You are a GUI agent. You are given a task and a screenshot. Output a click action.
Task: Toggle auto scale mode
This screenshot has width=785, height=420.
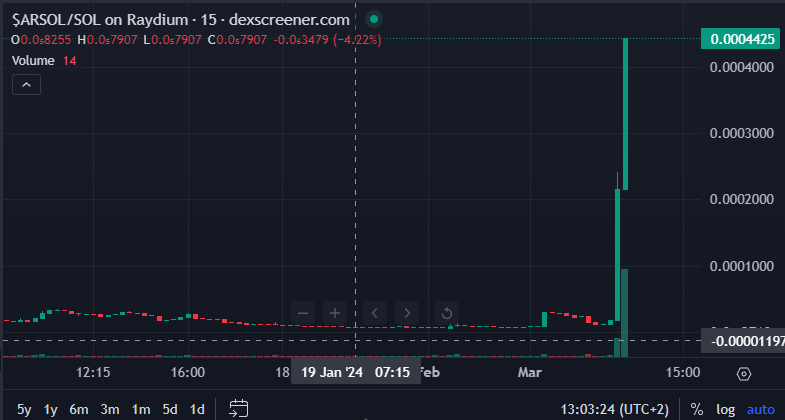point(760,409)
